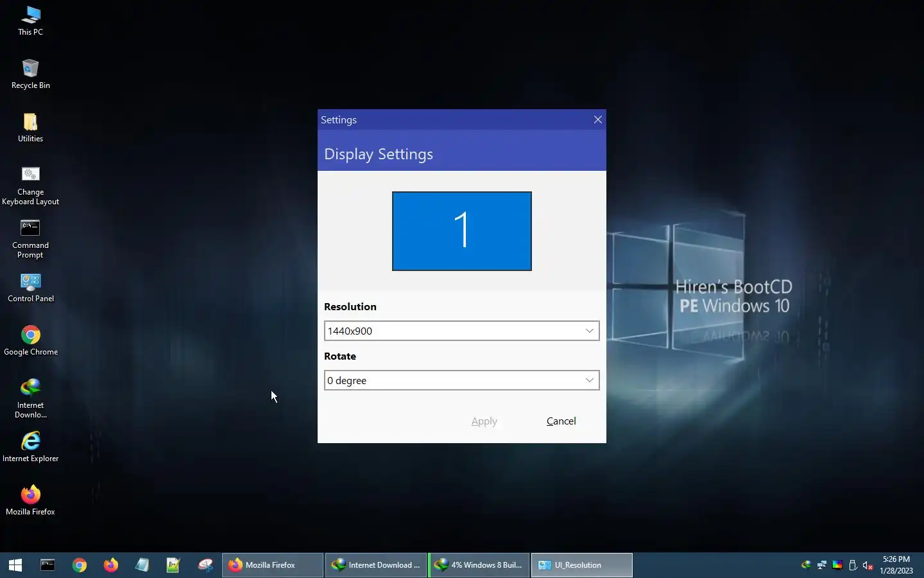Close the Settings dialog window
Viewport: 924px width, 578px height.
click(x=598, y=119)
